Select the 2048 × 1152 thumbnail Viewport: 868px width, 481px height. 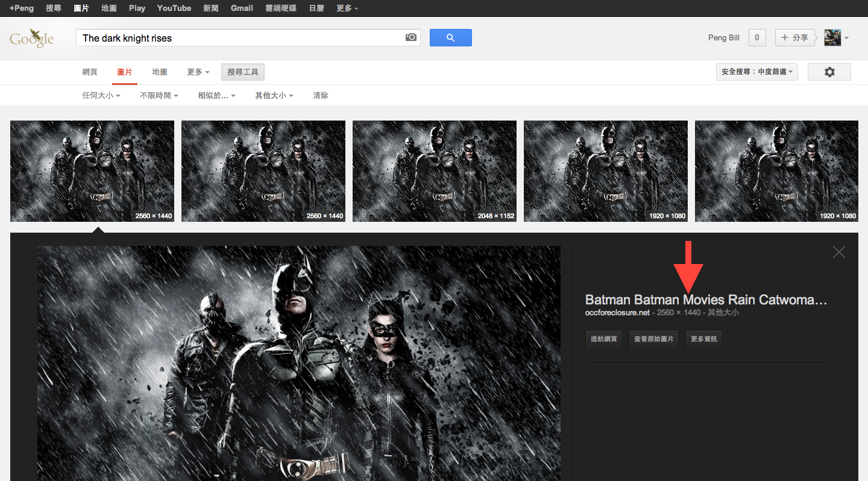pyautogui.click(x=435, y=171)
